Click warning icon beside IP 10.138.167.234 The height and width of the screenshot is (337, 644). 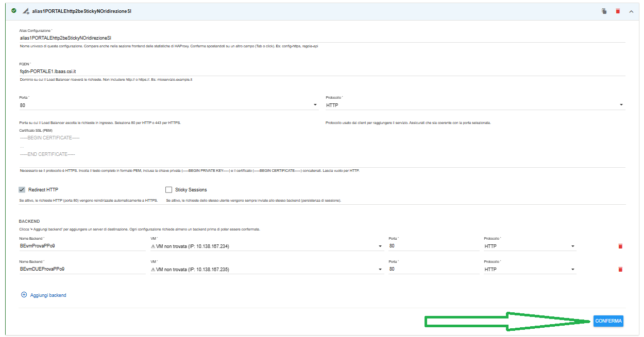click(x=153, y=246)
